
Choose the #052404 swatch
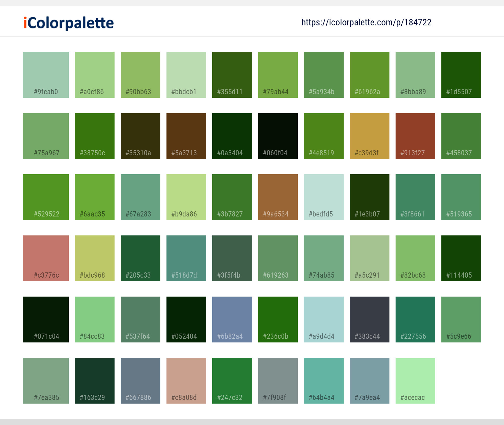(x=186, y=320)
